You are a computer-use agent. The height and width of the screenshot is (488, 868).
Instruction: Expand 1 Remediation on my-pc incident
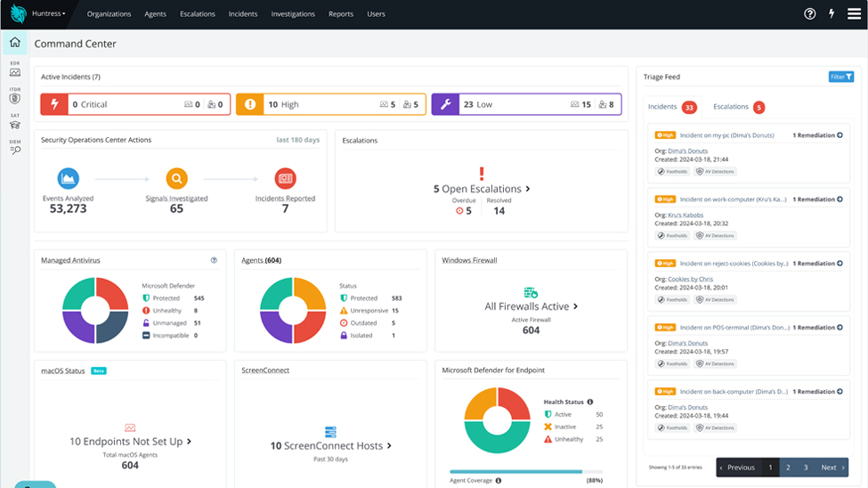click(x=817, y=135)
